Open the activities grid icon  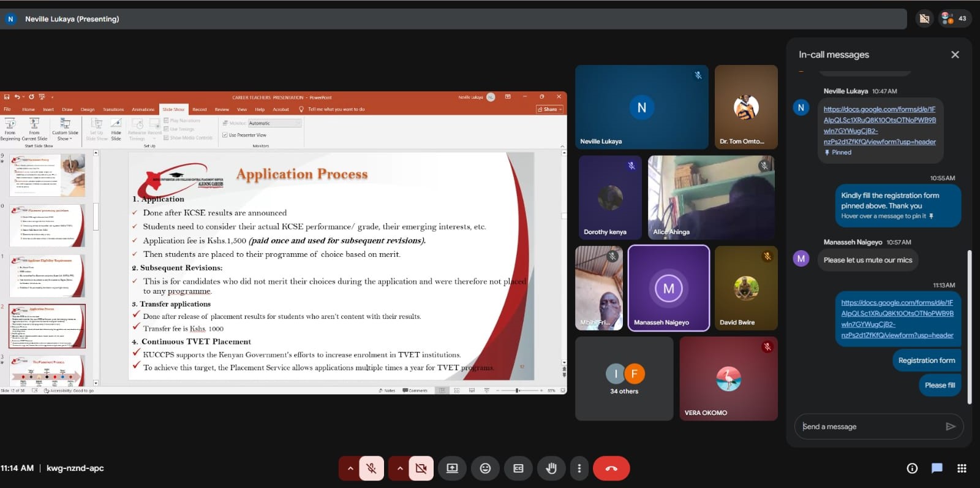tap(962, 468)
